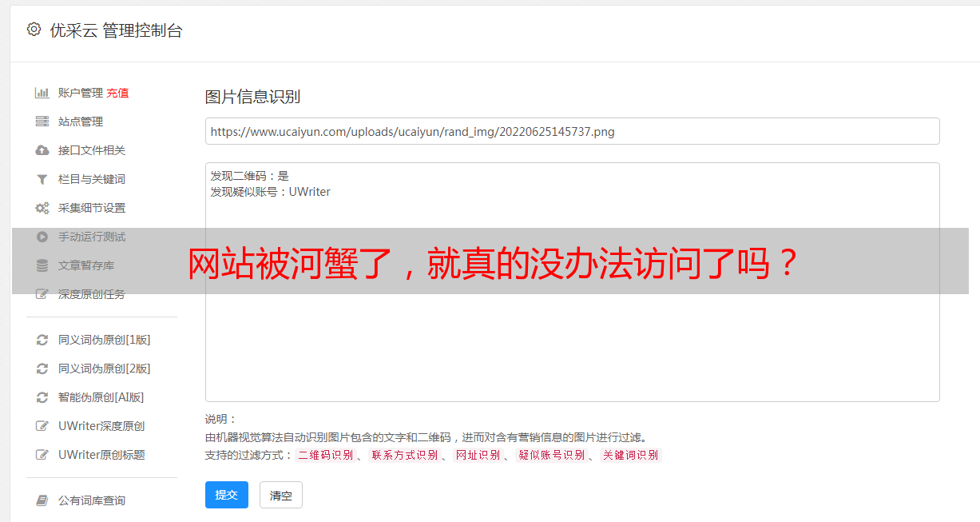Click the 关键词识别 tag
Viewport: 980px width, 522px height.
(631, 455)
